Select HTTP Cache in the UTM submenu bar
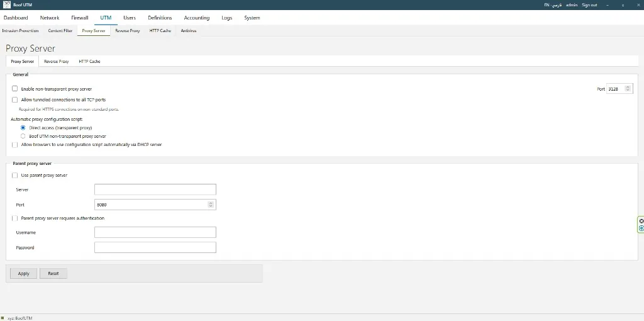 160,31
